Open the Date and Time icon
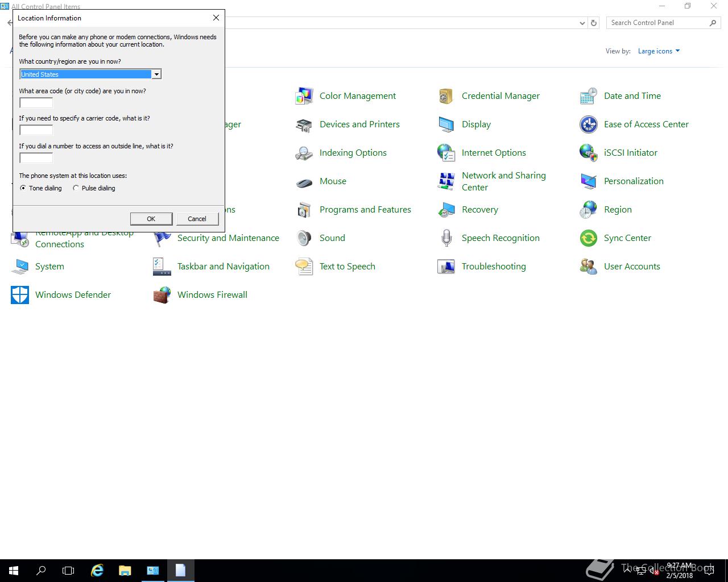Viewport: 728px width, 582px height. (589, 96)
